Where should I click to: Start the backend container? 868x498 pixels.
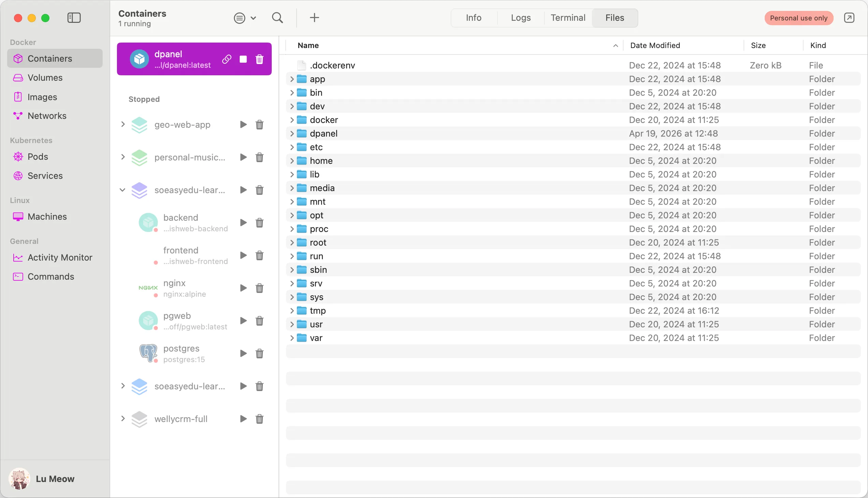(243, 223)
